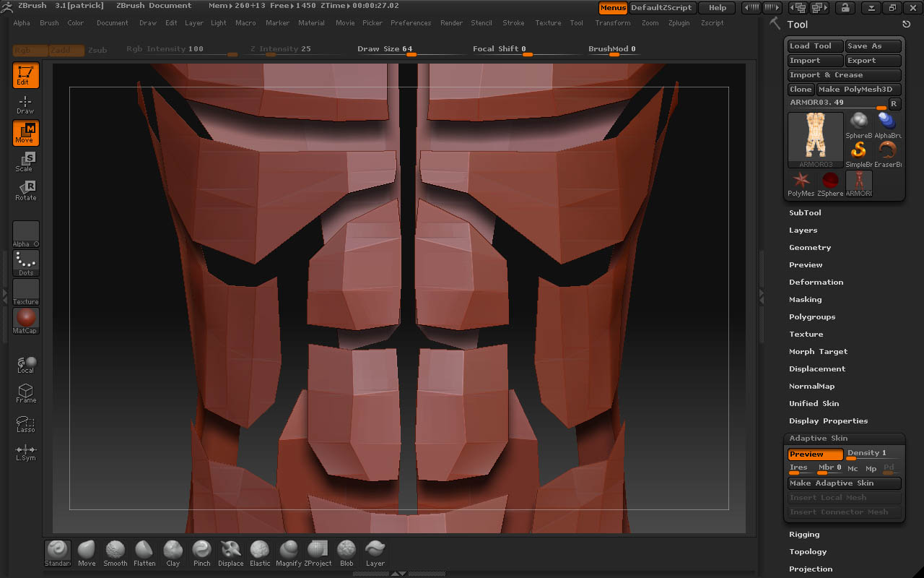Select the Scale transform tool
Viewport: 924px width, 578px height.
point(26,162)
